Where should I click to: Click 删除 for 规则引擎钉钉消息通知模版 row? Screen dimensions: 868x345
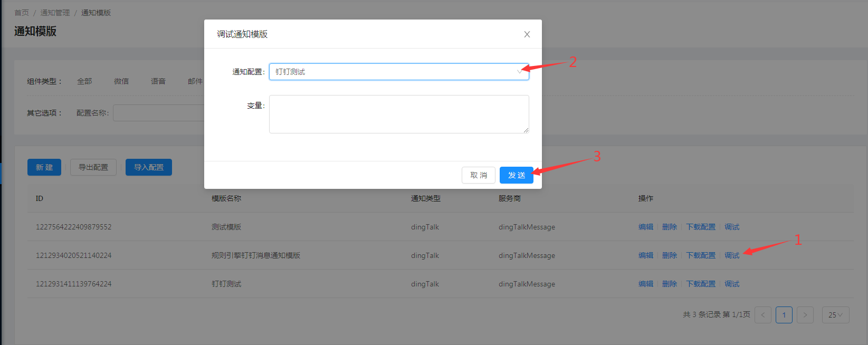(669, 255)
